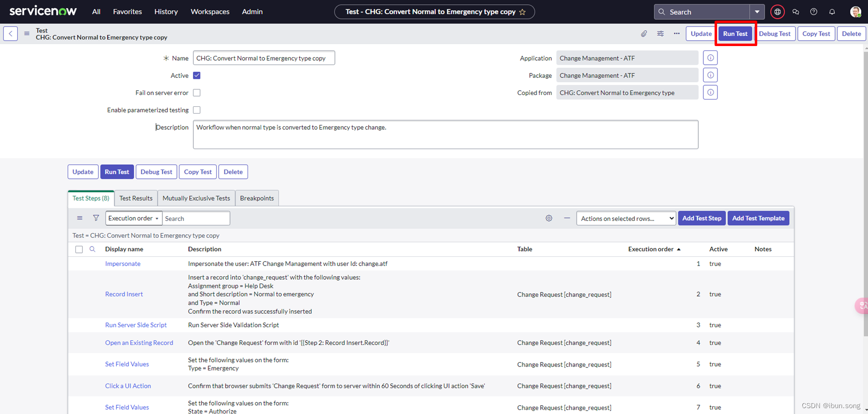This screenshot has width=868, height=414.
Task: Click the column search magnifier icon
Action: [92, 249]
